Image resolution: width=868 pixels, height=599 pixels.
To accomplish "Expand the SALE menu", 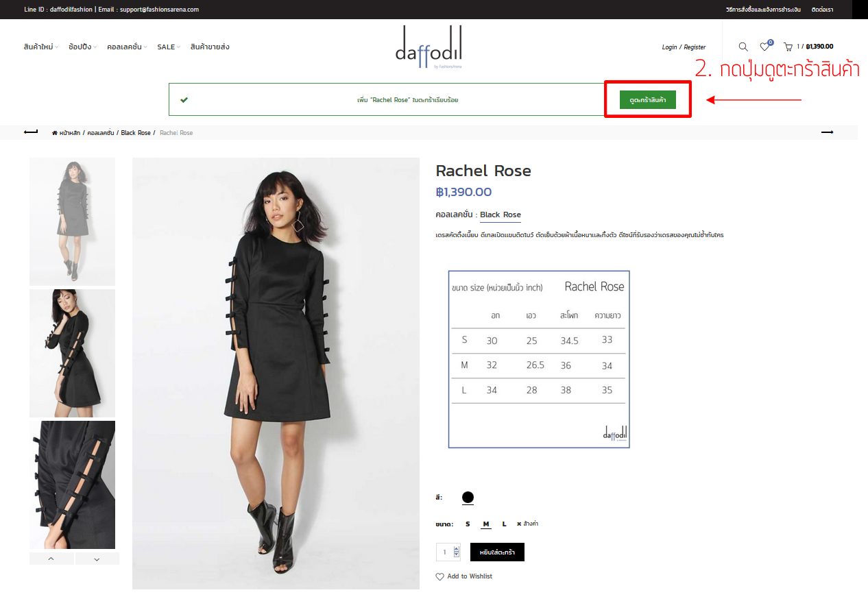I will tap(168, 47).
